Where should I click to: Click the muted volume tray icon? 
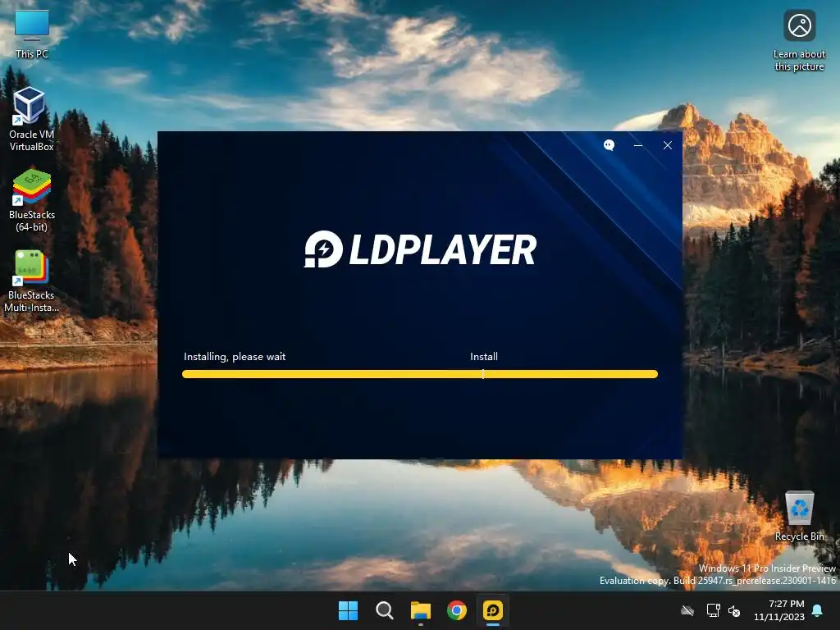coord(734,610)
